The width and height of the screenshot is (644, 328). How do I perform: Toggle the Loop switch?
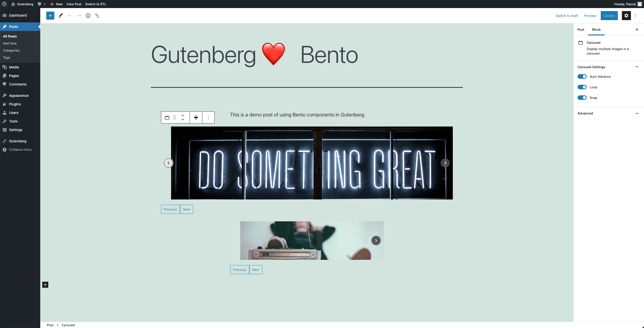pyautogui.click(x=582, y=87)
